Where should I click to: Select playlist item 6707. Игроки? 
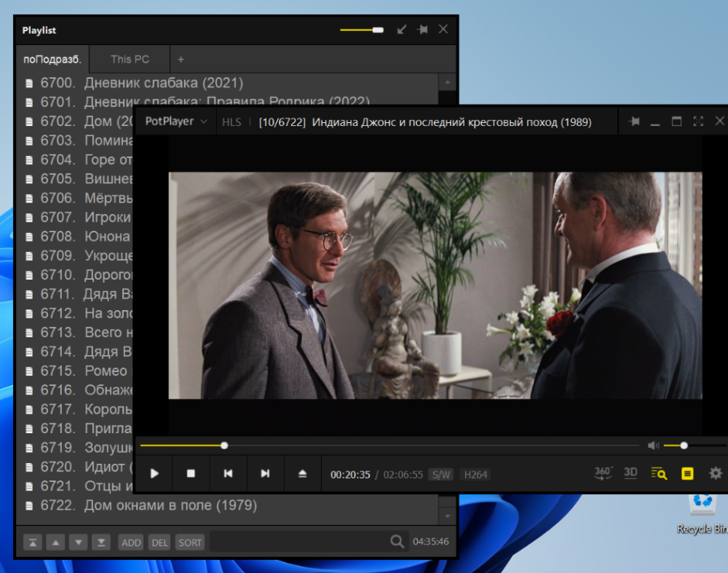(78, 217)
